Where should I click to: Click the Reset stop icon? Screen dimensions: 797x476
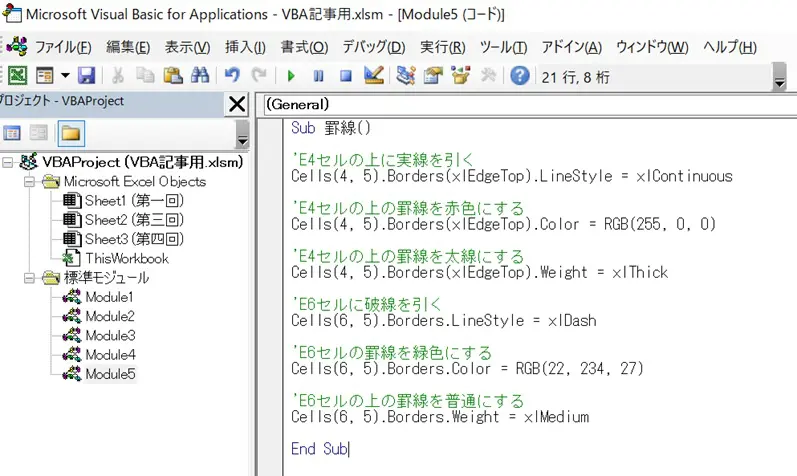coord(346,76)
